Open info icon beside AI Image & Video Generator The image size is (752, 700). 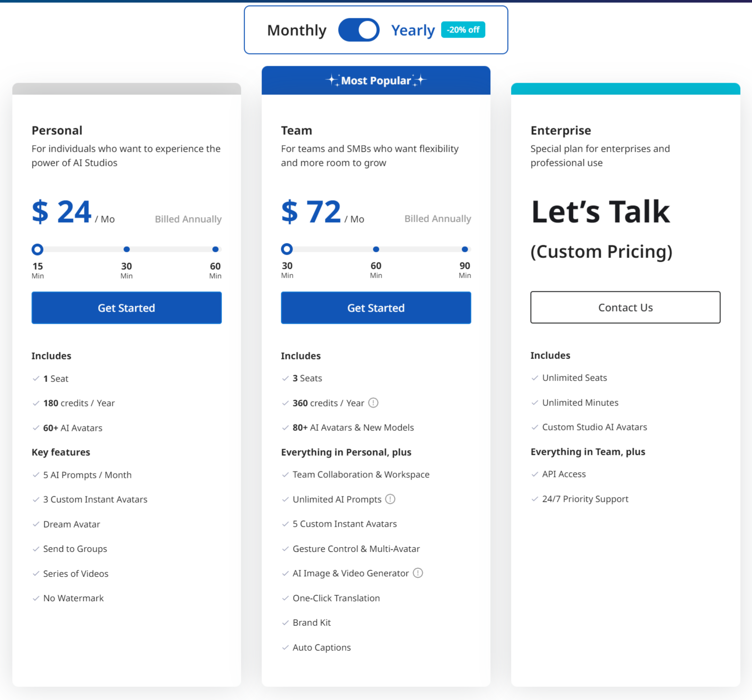[418, 573]
